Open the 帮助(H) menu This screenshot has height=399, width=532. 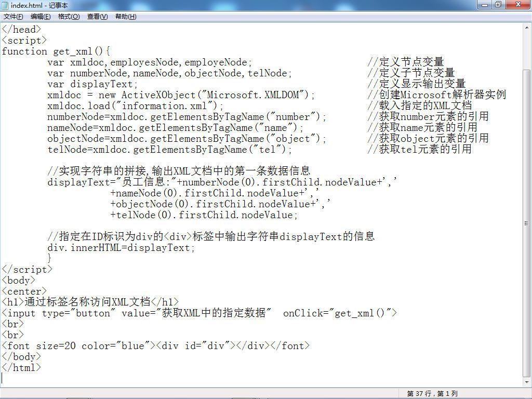(126, 17)
